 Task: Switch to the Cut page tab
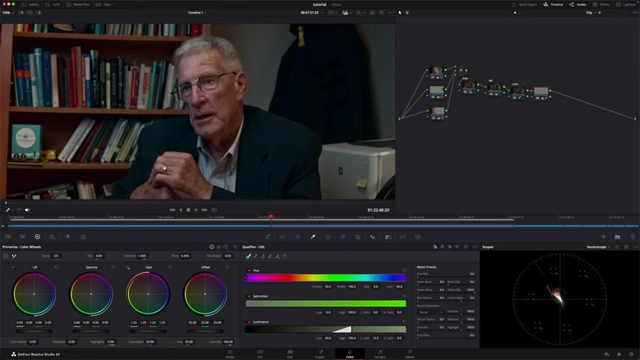coord(260,354)
